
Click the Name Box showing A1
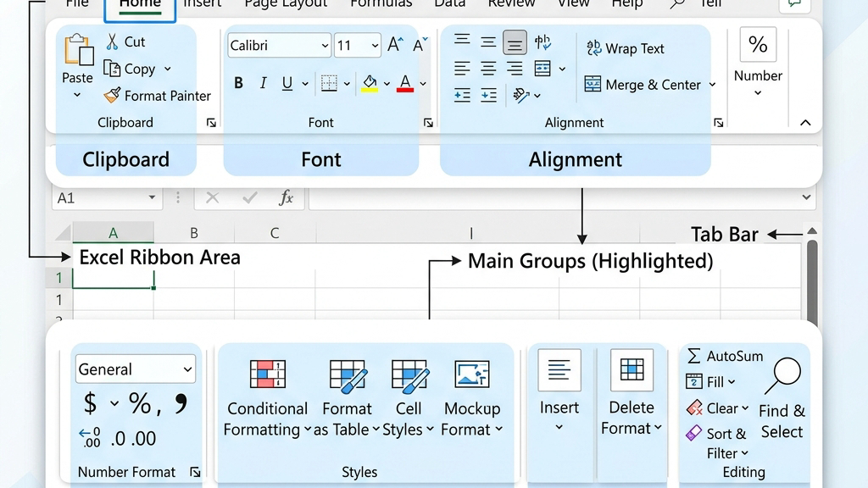pyautogui.click(x=108, y=198)
